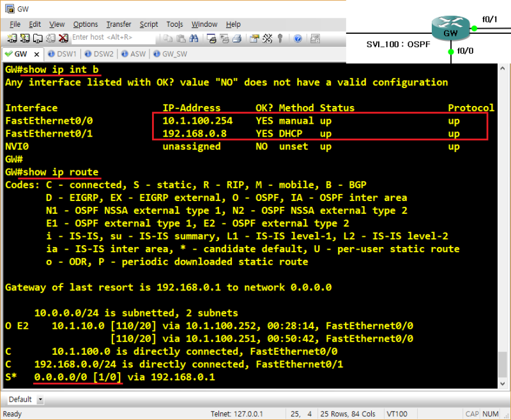Close the GW session tab
This screenshot has height=420, width=511.
tap(37, 54)
